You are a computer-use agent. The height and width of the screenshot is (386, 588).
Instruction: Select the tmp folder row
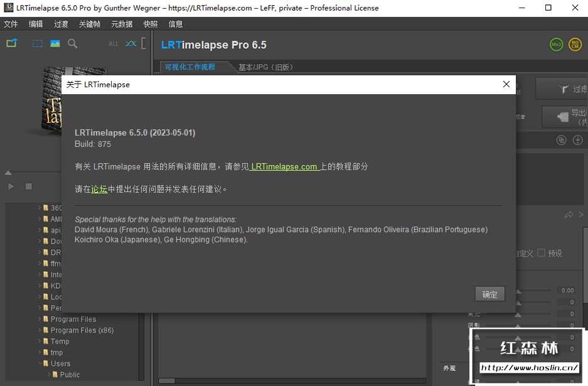[53, 353]
